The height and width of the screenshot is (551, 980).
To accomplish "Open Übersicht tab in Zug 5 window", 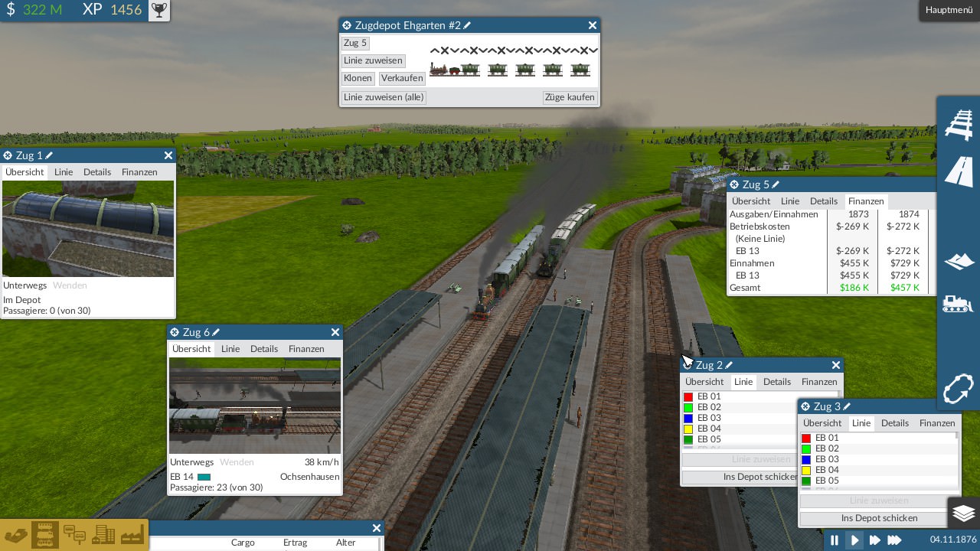I will tap(751, 201).
